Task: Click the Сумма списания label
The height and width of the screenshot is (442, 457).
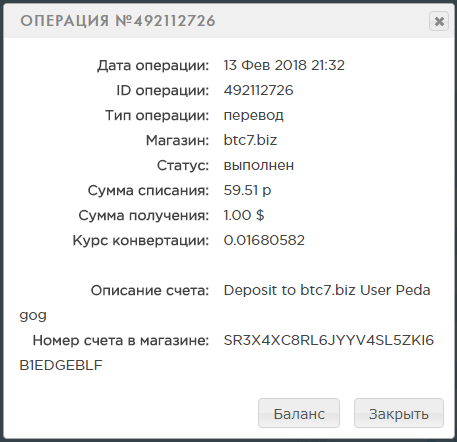Action: click(x=148, y=191)
